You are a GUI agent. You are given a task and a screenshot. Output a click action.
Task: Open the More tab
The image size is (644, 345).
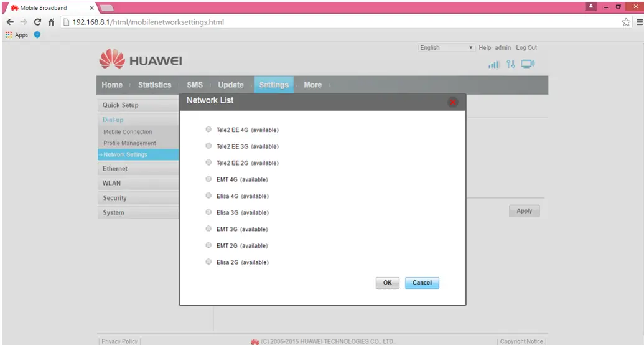point(312,85)
